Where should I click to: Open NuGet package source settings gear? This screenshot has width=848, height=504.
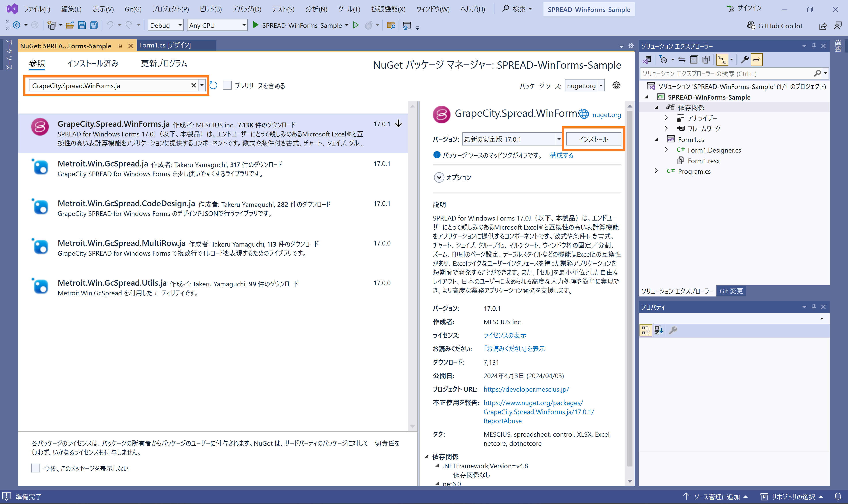pos(616,85)
